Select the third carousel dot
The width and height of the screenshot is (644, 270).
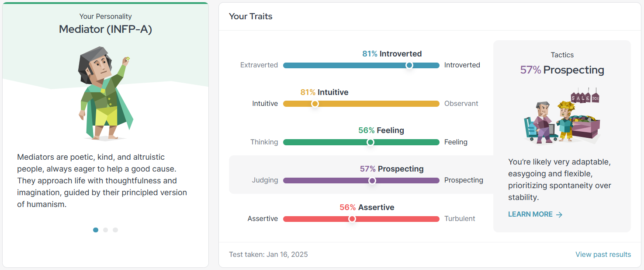point(115,230)
